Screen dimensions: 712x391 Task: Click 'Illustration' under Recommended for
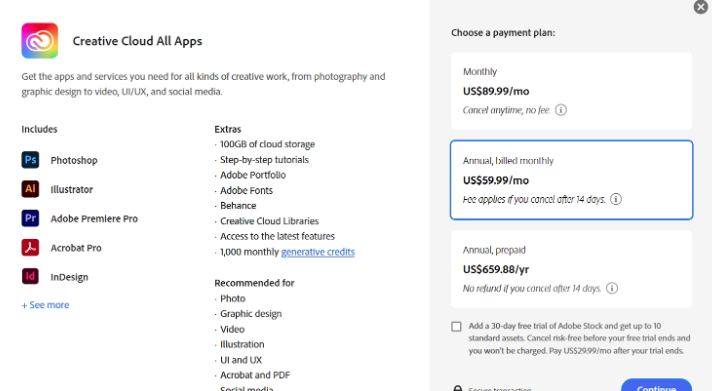242,344
